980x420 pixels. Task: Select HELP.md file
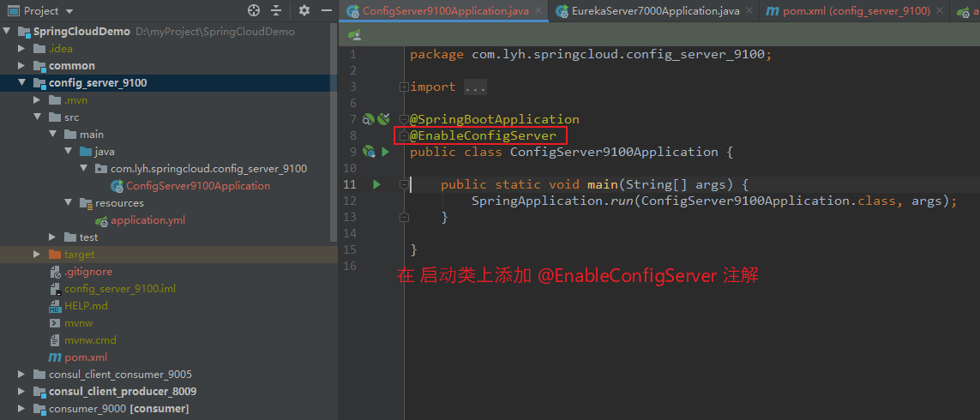[x=87, y=306]
